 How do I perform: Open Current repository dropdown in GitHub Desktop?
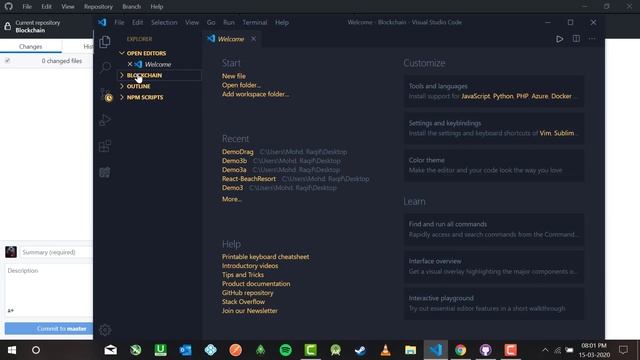(47, 27)
